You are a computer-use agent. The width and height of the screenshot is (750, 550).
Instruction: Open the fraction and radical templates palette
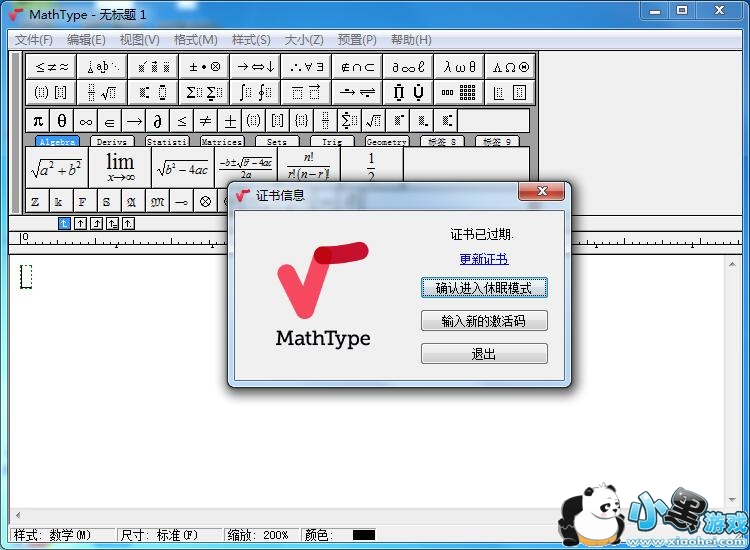pyautogui.click(x=104, y=92)
